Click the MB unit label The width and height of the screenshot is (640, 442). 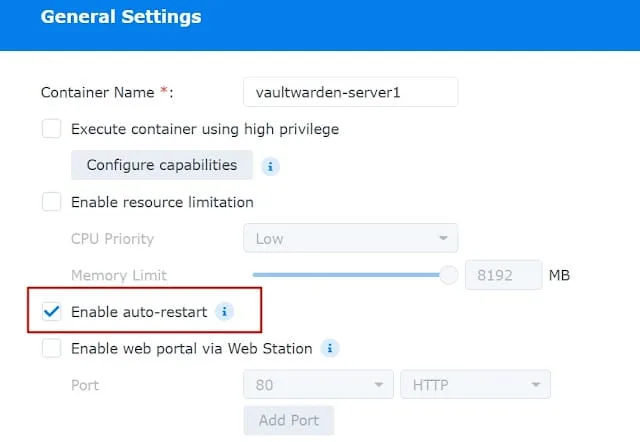(x=559, y=275)
